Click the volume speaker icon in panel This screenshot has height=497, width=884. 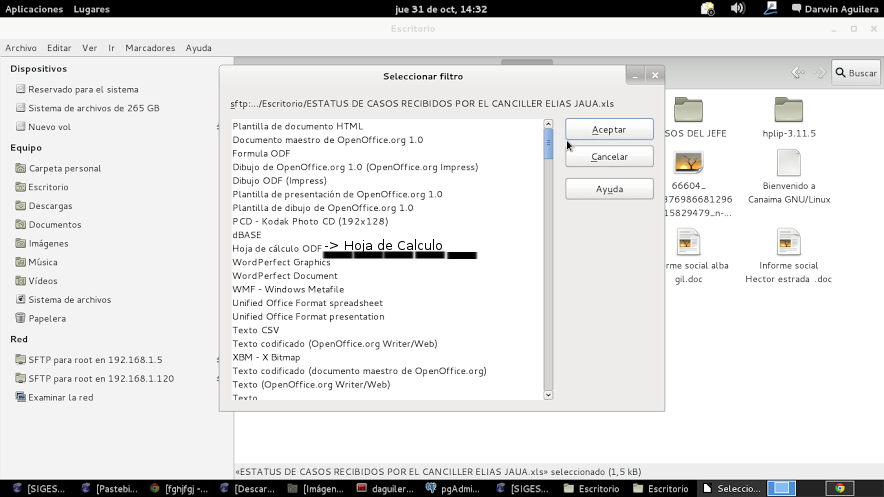pos(737,8)
